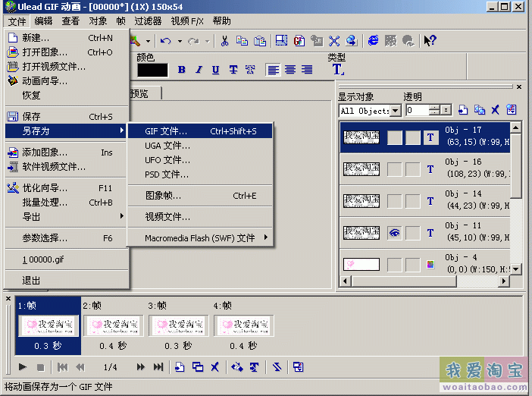Image resolution: width=532 pixels, height=396 pixels.
Task: Click the Paste toolbar icon
Action: (x=260, y=41)
